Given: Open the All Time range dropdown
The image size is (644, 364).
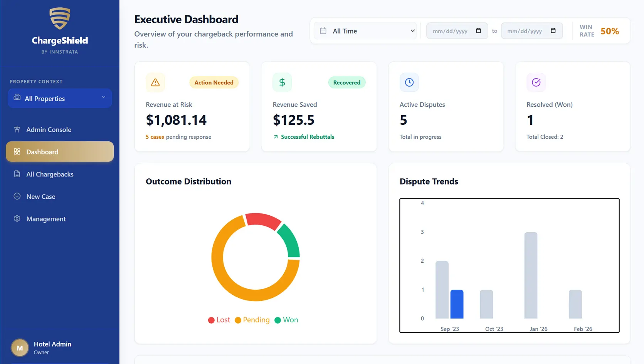Looking at the screenshot, I should click(365, 31).
